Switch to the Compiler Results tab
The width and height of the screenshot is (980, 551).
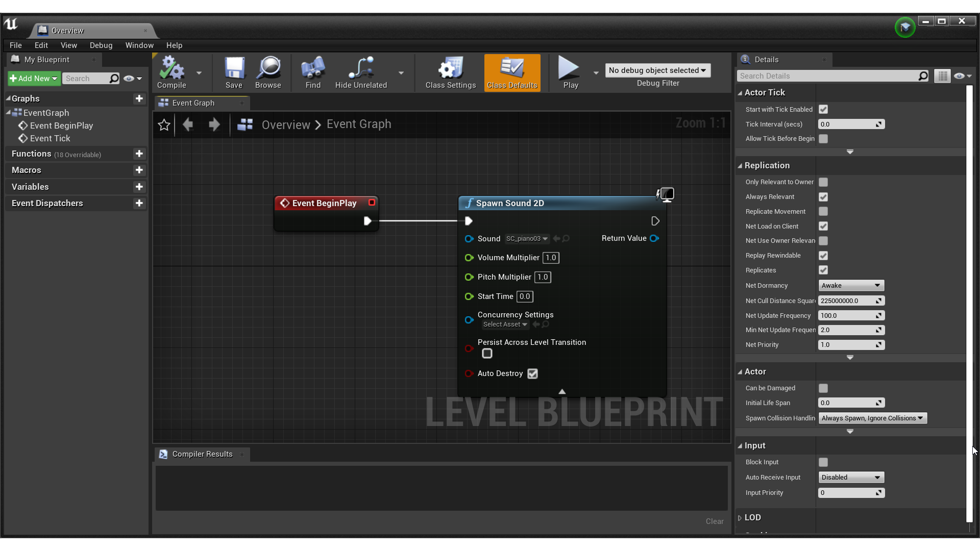tap(202, 454)
